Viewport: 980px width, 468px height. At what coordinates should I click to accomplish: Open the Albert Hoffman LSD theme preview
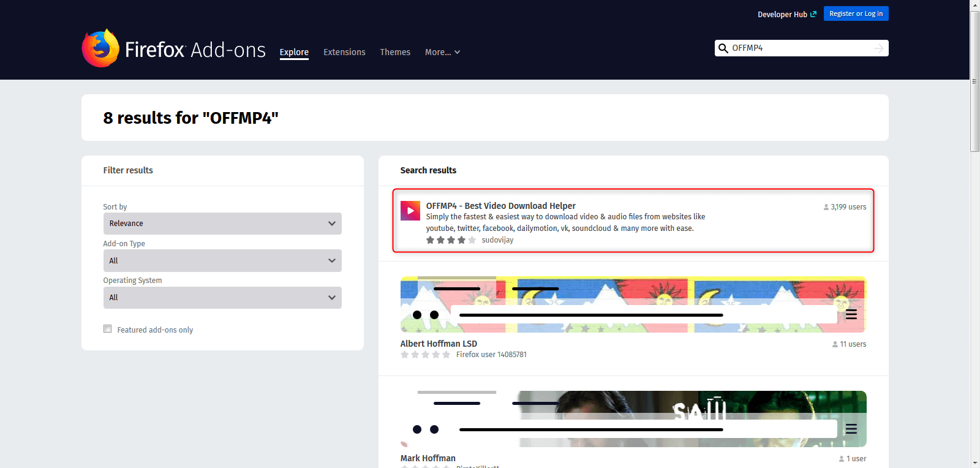coord(633,305)
